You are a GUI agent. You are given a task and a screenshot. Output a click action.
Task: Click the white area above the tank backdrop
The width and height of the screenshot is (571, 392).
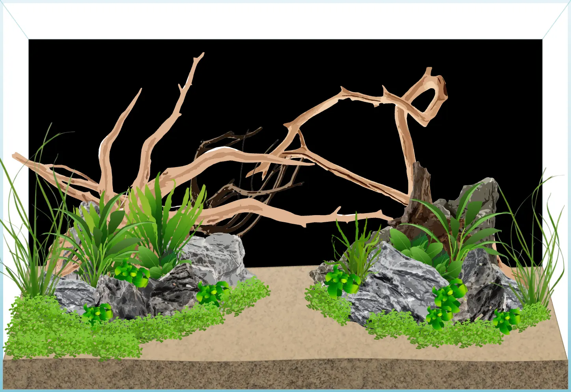pos(284,20)
